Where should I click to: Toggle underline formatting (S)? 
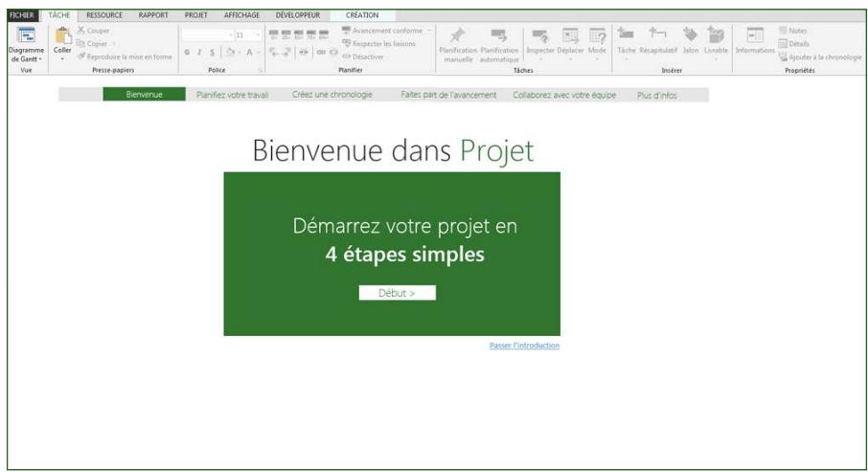212,52
